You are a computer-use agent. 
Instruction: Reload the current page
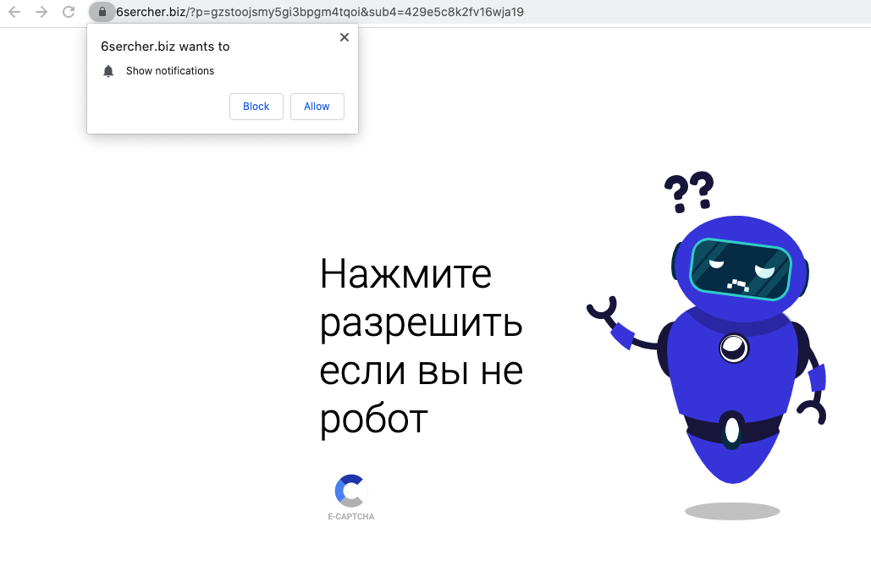pos(69,12)
